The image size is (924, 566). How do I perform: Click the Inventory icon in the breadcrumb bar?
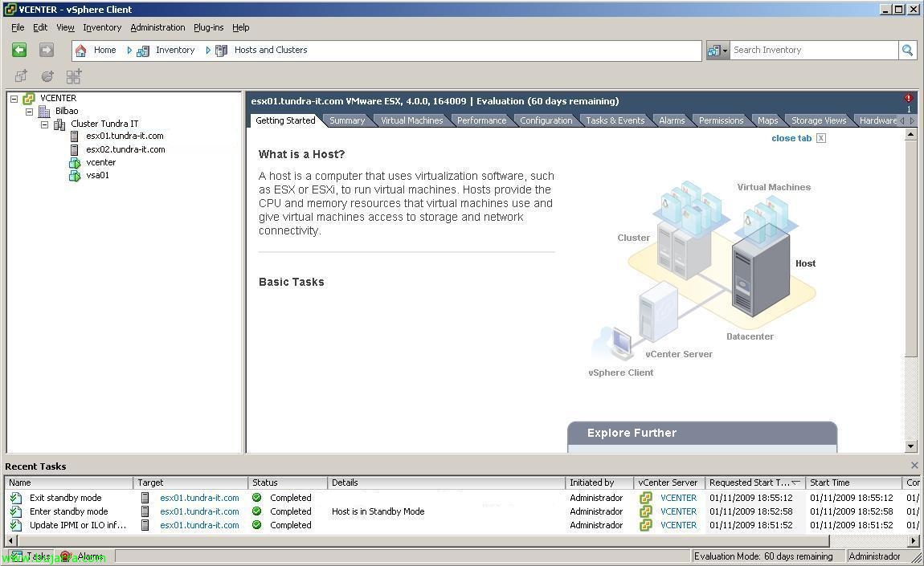142,51
